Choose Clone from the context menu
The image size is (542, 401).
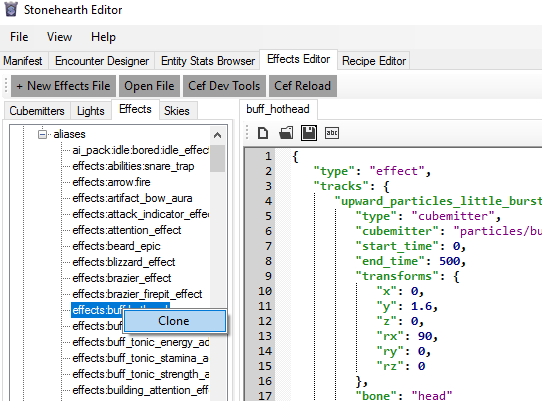(x=175, y=321)
